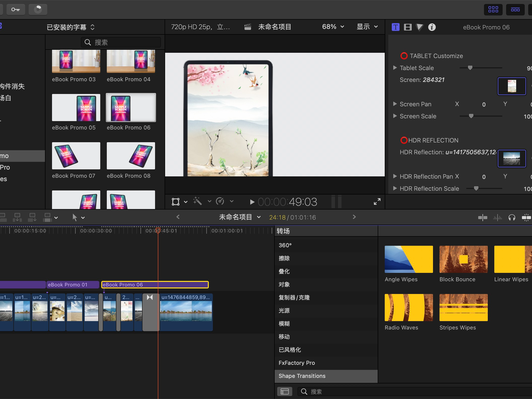Open the 已安装的字幕 popup menu
The image size is (532, 399).
coord(71,27)
